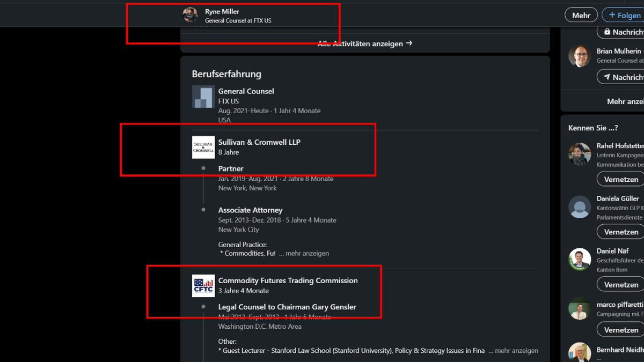Click Ryne Miller's profile avatar in header
The image size is (644, 362).
(190, 15)
